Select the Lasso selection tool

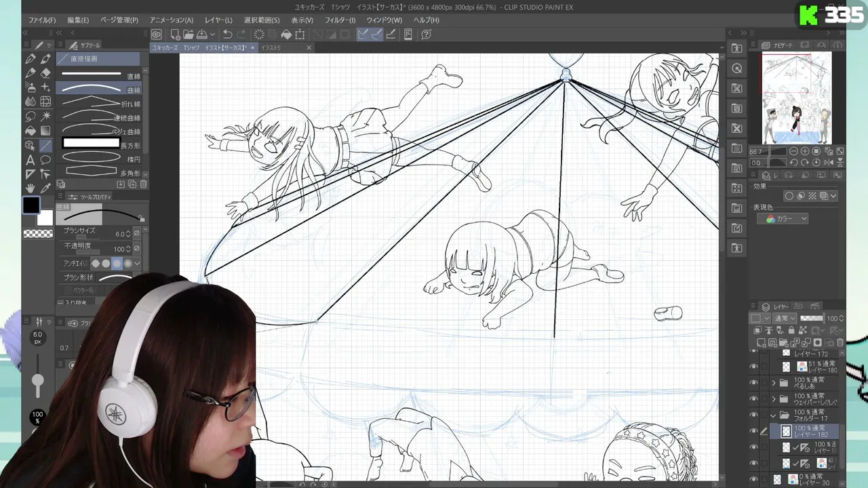click(31, 116)
